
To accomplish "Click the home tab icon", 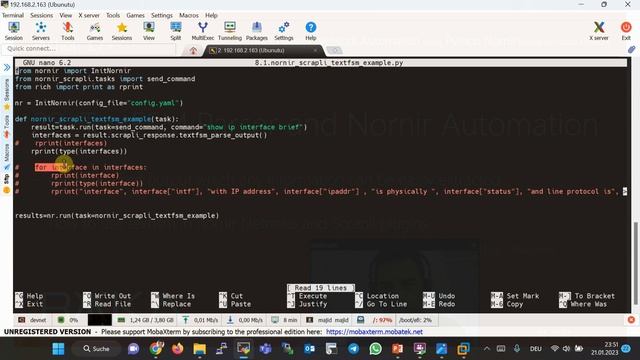I will click(193, 51).
